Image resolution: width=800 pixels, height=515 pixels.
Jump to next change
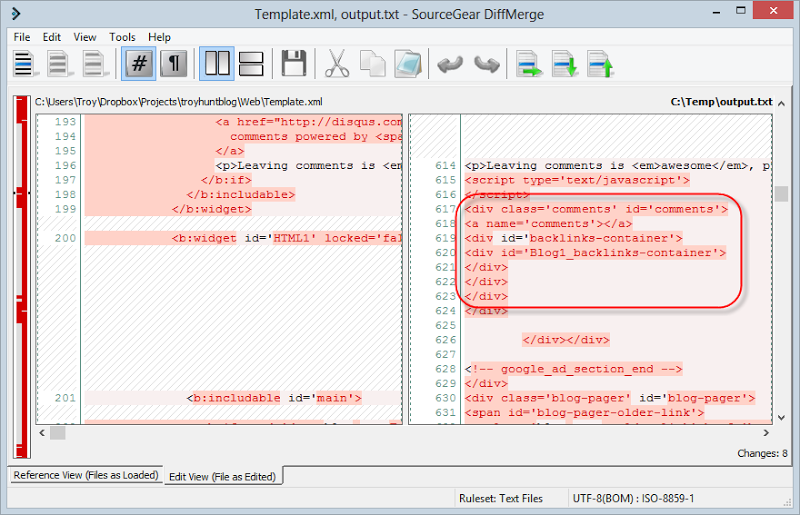tap(564, 64)
